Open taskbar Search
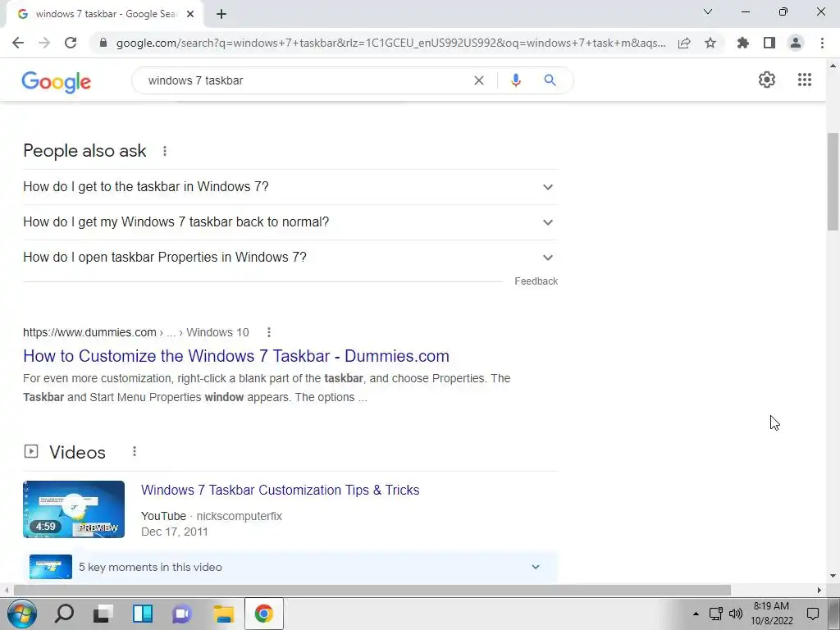 [64, 614]
